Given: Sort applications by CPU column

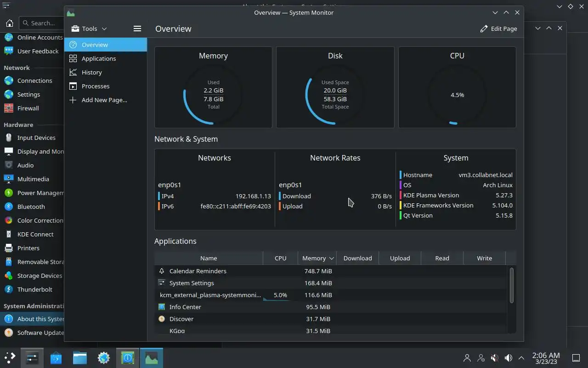Looking at the screenshot, I should point(280,258).
